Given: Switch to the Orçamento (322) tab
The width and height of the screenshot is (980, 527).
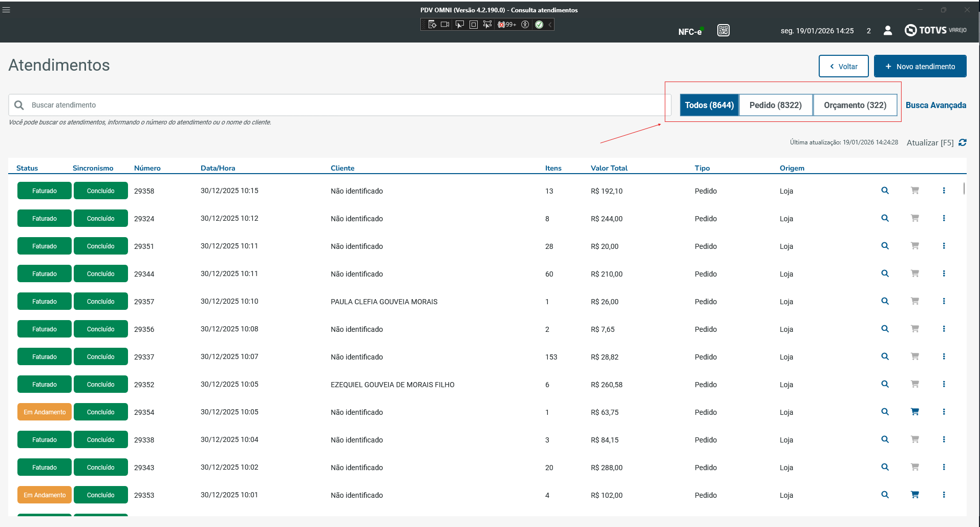Looking at the screenshot, I should pos(855,105).
